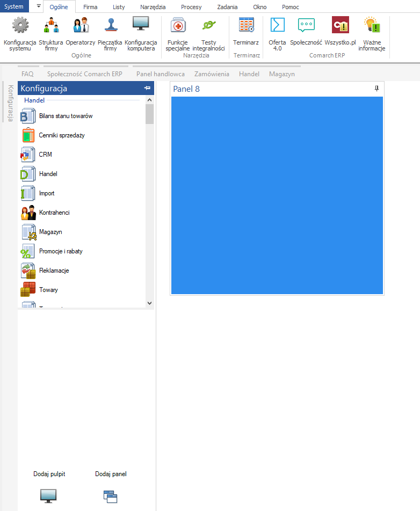Select Cenniki sprzedaży text

[x=62, y=135]
